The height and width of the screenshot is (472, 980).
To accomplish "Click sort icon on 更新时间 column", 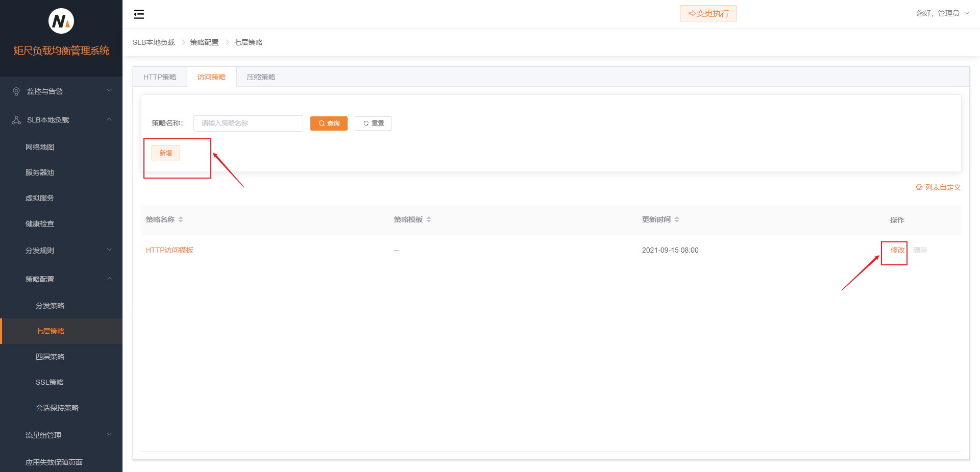I will pos(677,219).
